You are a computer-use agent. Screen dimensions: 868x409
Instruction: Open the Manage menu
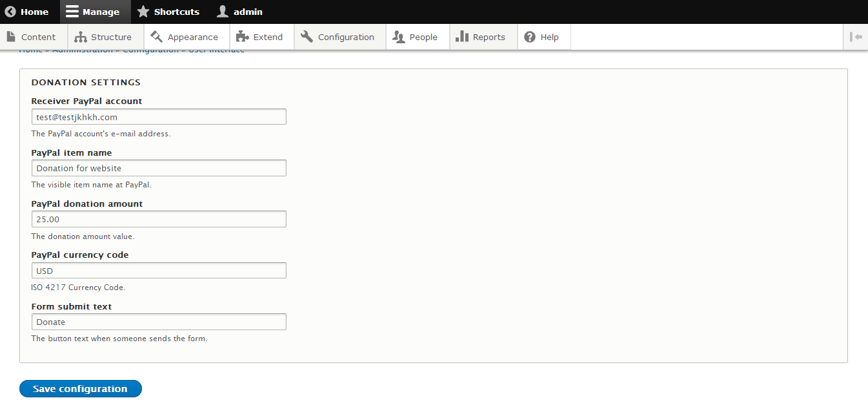click(x=95, y=11)
